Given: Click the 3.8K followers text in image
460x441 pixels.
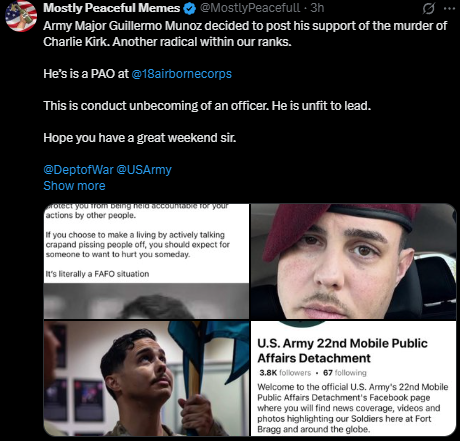Looking at the screenshot, I should (x=285, y=373).
